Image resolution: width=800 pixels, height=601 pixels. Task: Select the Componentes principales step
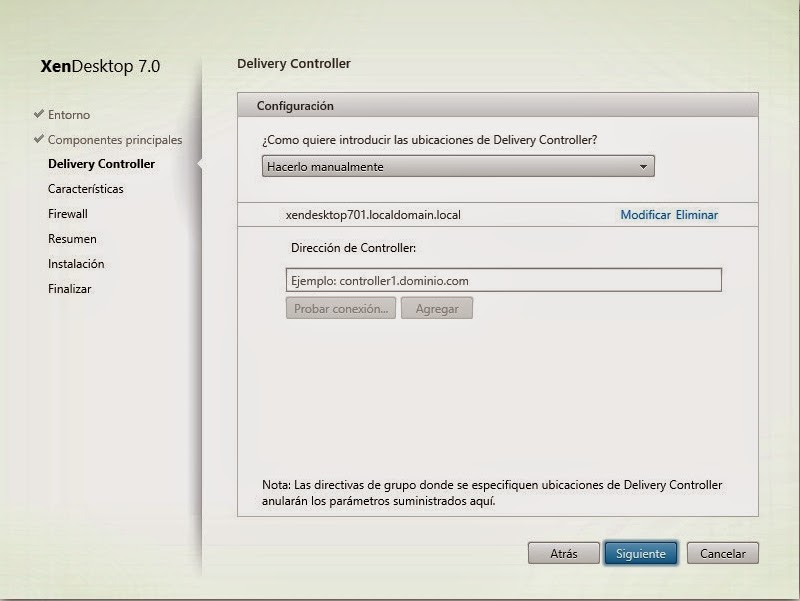(115, 140)
